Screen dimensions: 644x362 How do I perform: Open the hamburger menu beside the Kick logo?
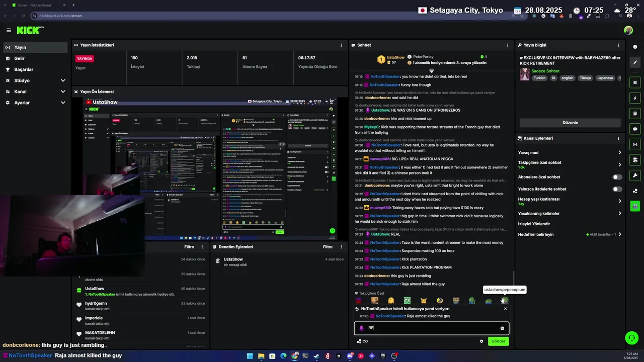pyautogui.click(x=9, y=30)
